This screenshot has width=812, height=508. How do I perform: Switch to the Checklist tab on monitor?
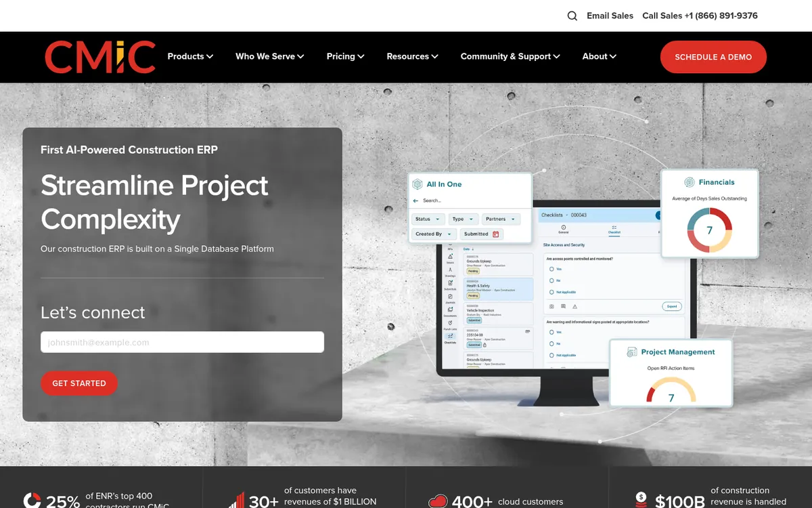pos(614,229)
